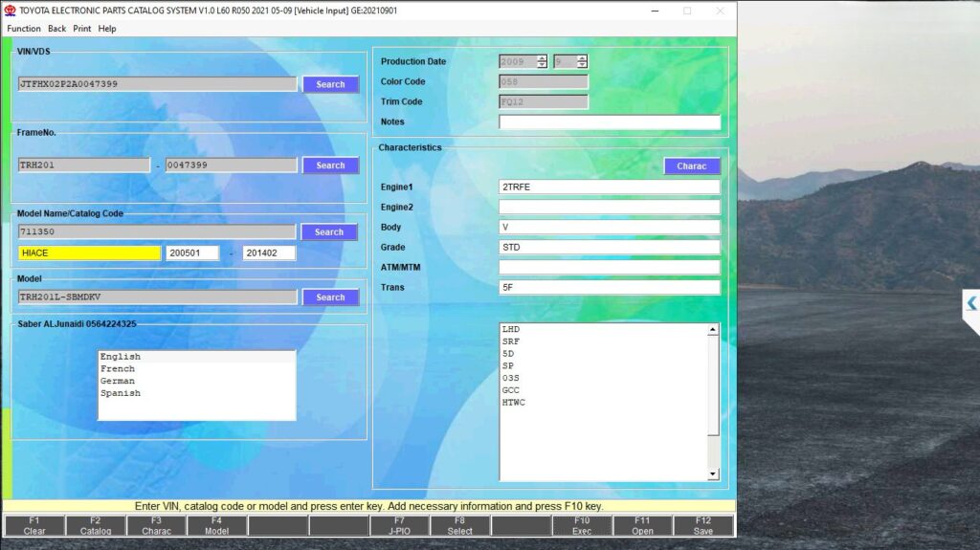The height and width of the screenshot is (550, 980).
Task: Click the Grade field STD
Action: (x=610, y=248)
